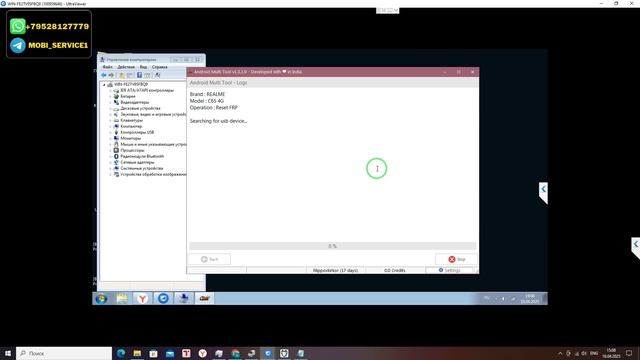Click the Up one level folder toolbar icon
This screenshot has height=360, width=640.
122,75
